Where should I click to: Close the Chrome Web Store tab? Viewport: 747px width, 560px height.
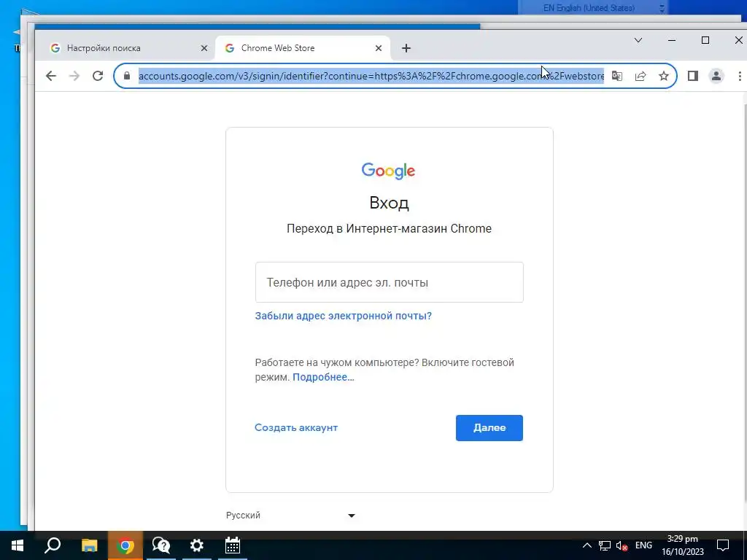pyautogui.click(x=379, y=48)
